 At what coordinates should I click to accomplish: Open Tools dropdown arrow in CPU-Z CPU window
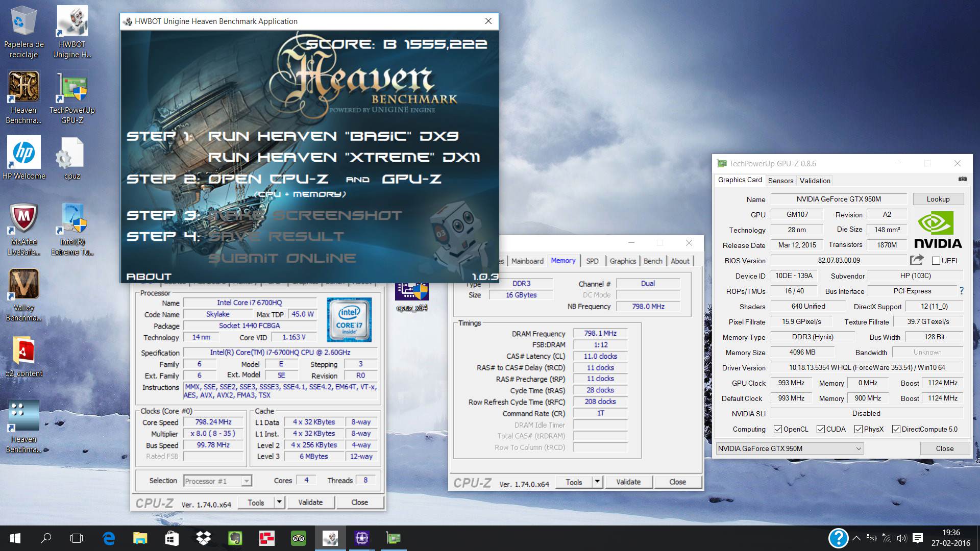[x=279, y=502]
